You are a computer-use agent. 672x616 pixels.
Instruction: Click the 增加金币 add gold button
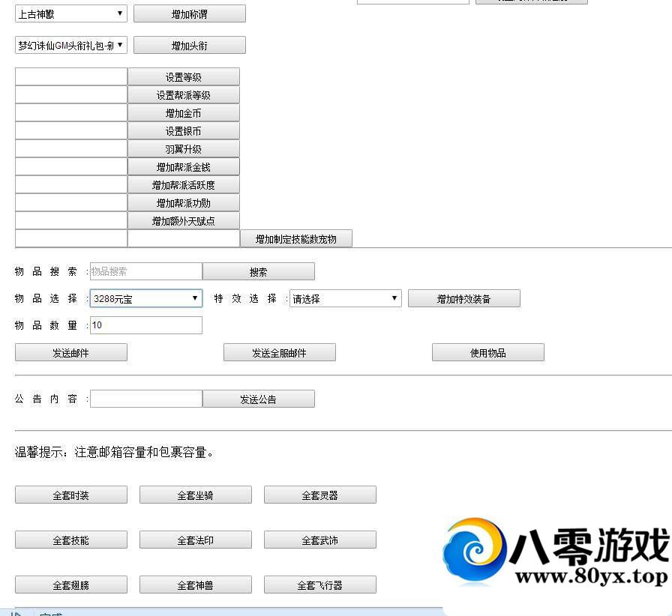[183, 112]
